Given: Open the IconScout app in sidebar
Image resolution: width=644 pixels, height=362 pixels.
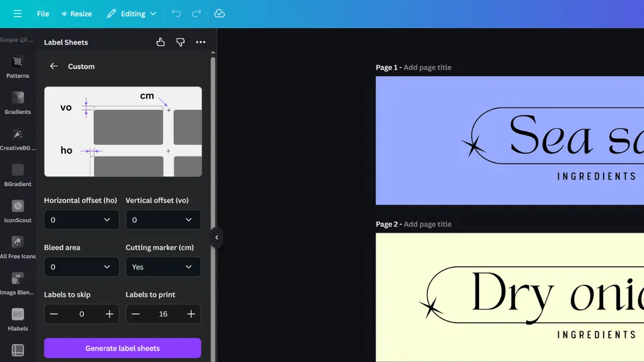Looking at the screenshot, I should (17, 211).
